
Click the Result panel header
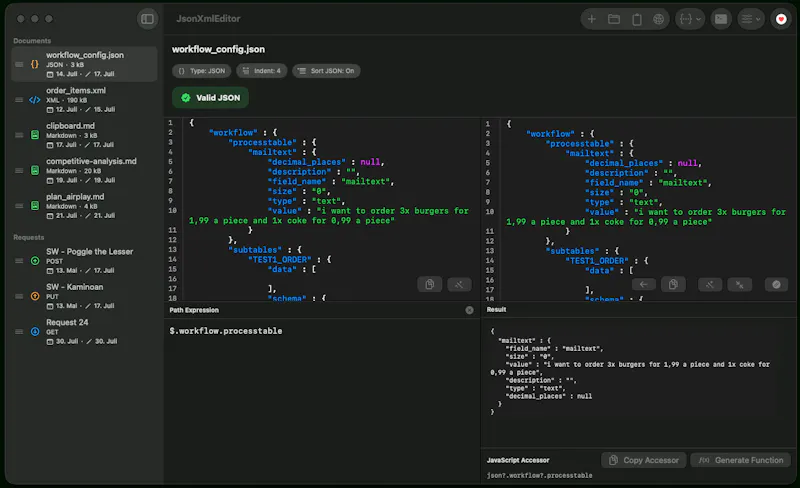click(x=496, y=309)
